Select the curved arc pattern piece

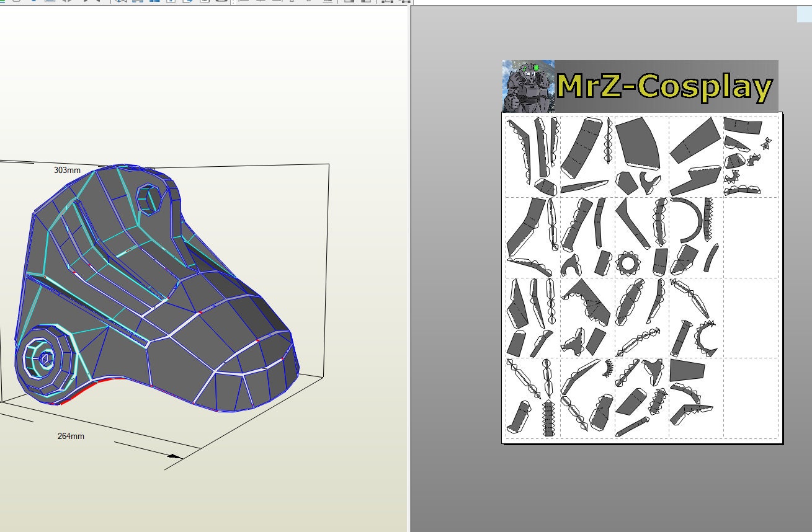coord(689,217)
